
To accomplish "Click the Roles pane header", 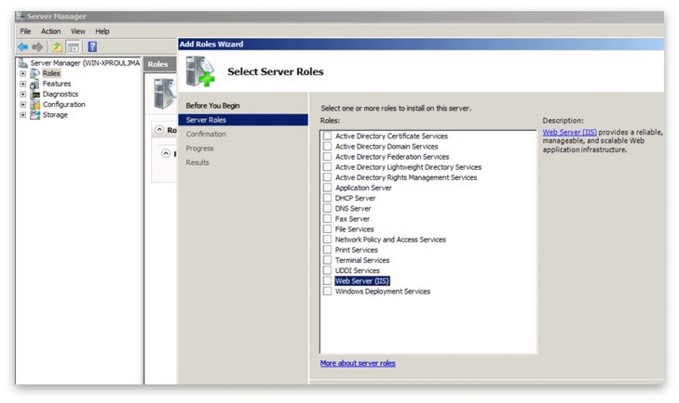I will (160, 64).
